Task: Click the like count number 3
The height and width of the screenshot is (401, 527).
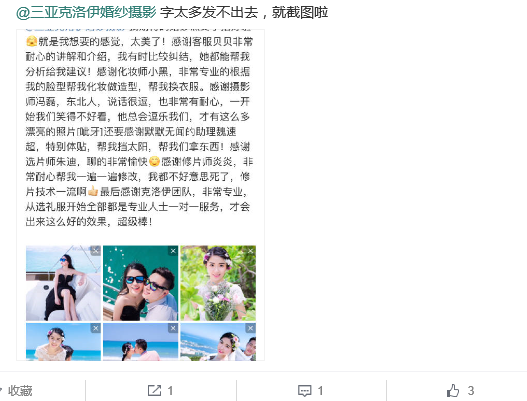Action: [471, 391]
